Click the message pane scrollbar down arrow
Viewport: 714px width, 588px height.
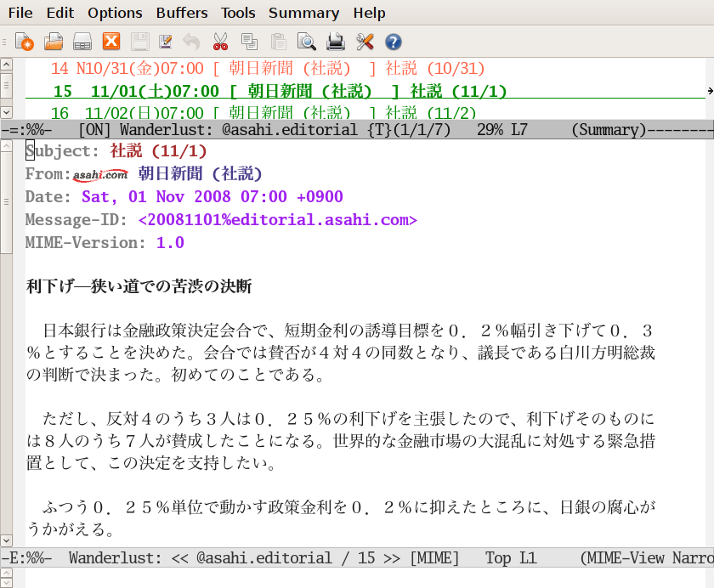(x=6, y=540)
